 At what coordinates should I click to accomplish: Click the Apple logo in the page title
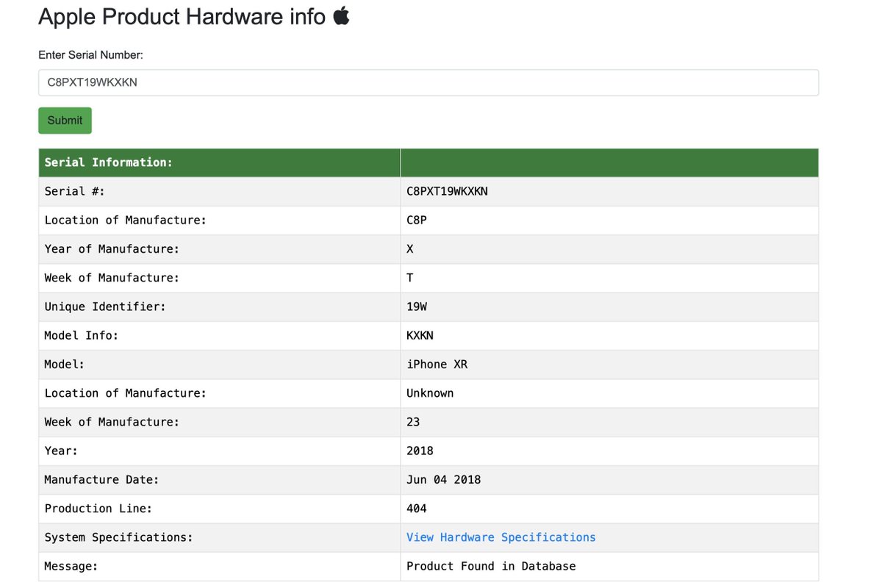click(x=341, y=15)
